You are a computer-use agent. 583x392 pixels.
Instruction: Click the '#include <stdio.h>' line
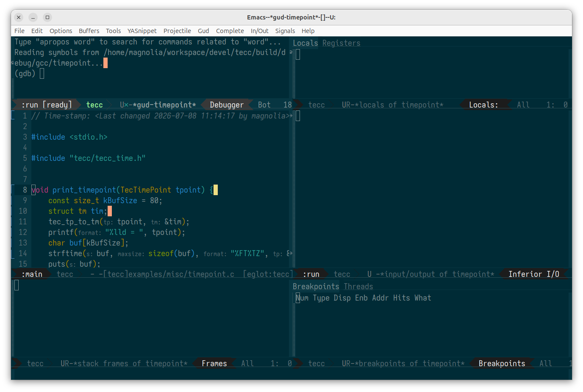(x=69, y=137)
